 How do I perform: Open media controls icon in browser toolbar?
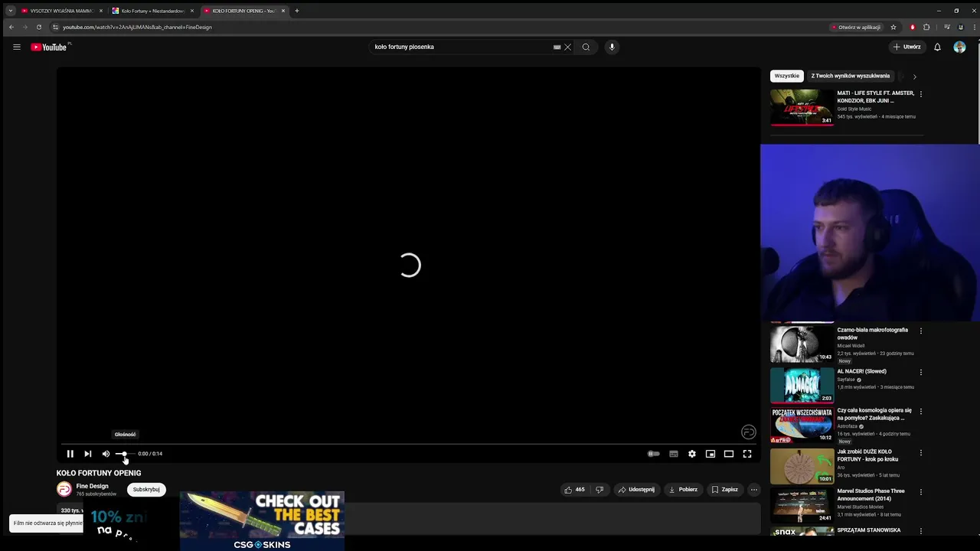[x=947, y=28]
